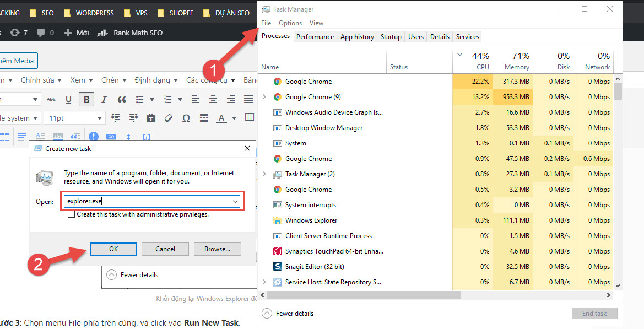
Task: Click the blue shortcode brackets icon
Action: point(146,137)
